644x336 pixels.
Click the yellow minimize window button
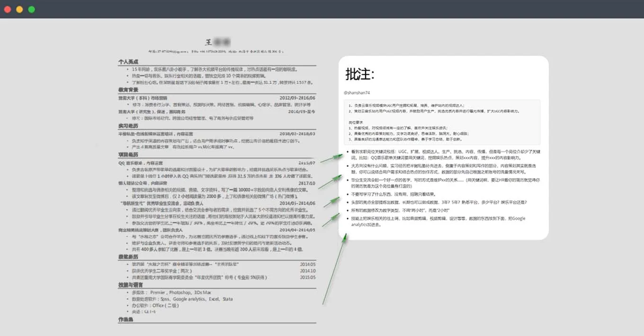click(x=19, y=9)
